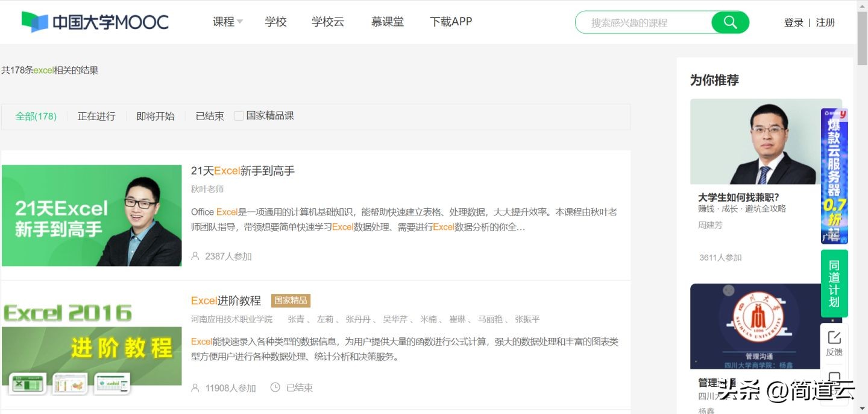Click the 大学生如何找兼职 instructor thumbnail

tap(755, 142)
